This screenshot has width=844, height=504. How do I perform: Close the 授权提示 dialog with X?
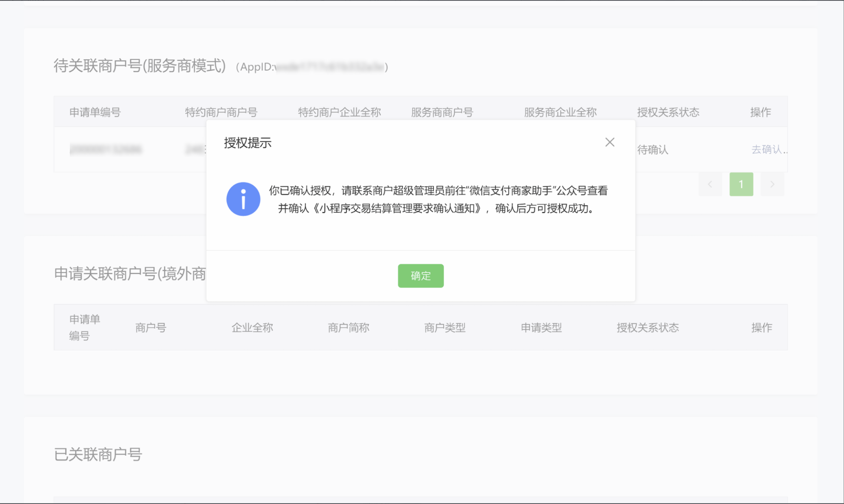pos(610,142)
